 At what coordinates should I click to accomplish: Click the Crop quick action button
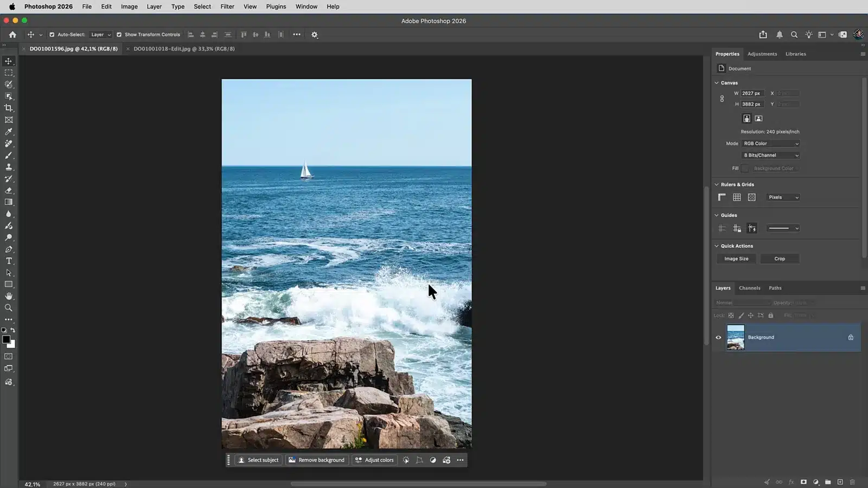(x=780, y=259)
